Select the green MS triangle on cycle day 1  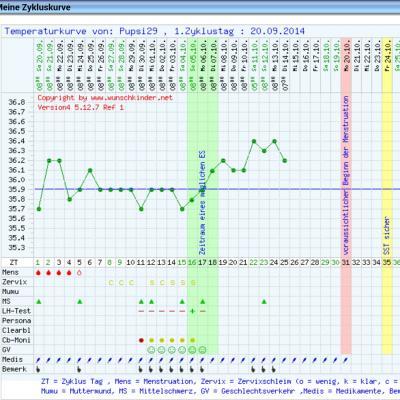tap(39, 301)
